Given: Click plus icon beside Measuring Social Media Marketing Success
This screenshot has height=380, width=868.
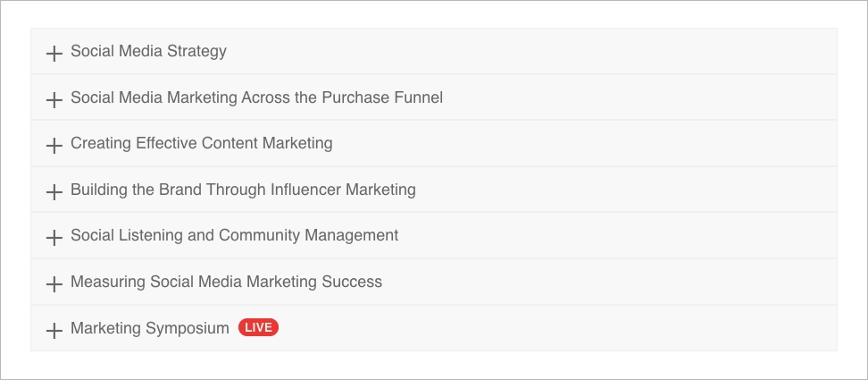Looking at the screenshot, I should click(54, 283).
